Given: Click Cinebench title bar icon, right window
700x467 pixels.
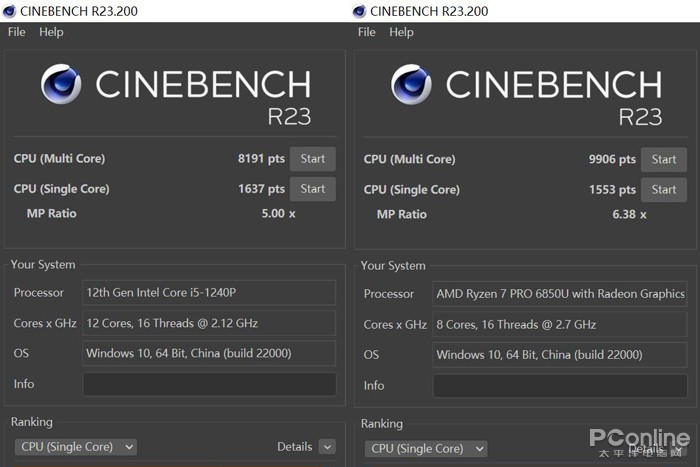Looking at the screenshot, I should pos(359,11).
